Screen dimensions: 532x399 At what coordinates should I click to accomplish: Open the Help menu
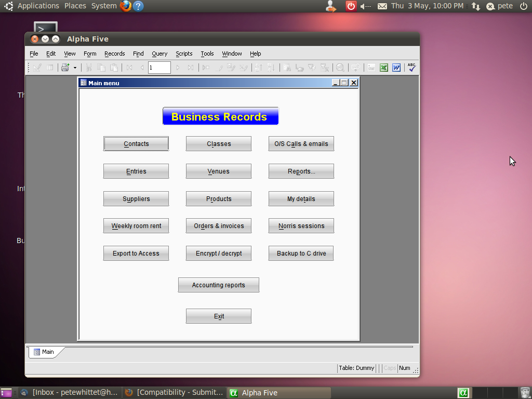point(256,54)
